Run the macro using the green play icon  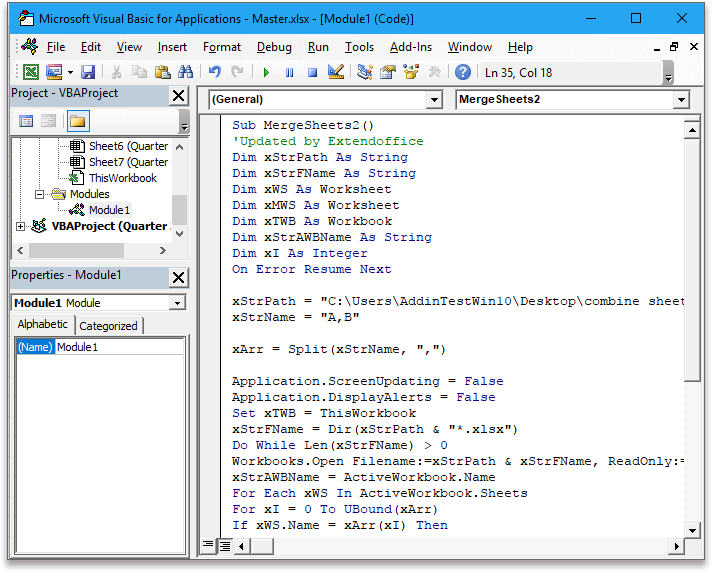266,72
